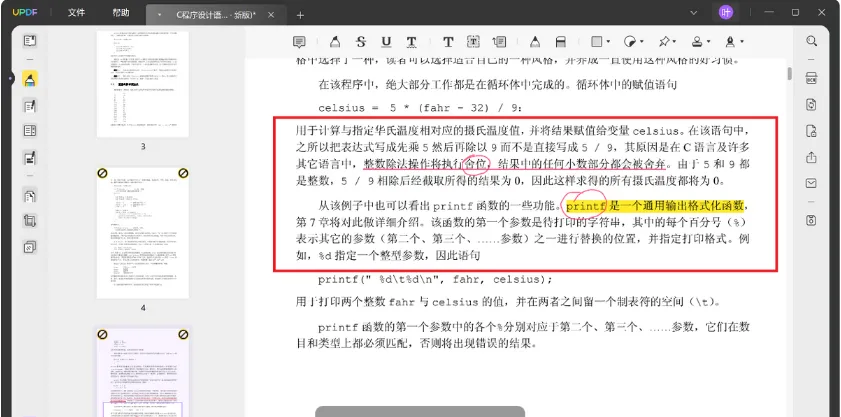Screen dimensions: 841x417
Task: Open the 文件 menu
Action: point(77,13)
